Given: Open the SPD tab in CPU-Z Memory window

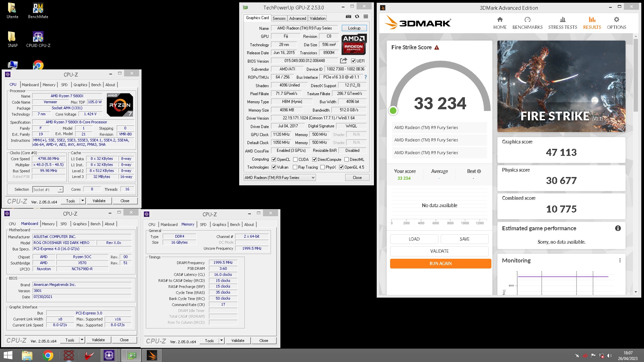Looking at the screenshot, I should [203, 225].
